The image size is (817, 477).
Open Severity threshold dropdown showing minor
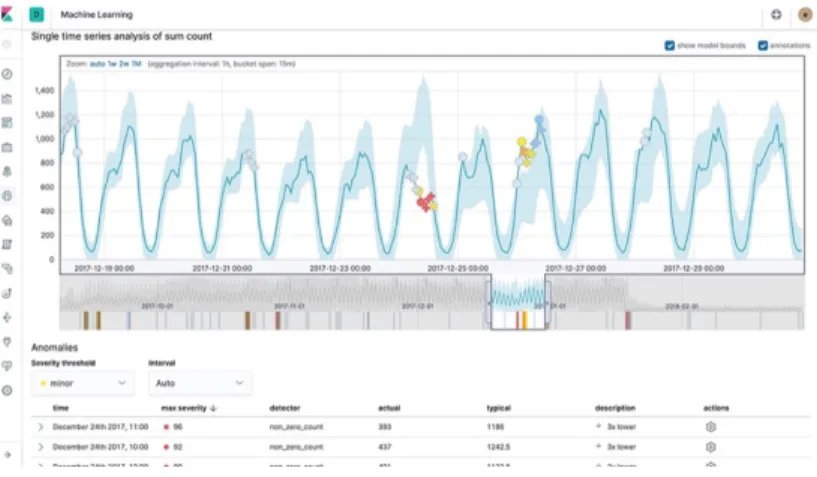82,383
